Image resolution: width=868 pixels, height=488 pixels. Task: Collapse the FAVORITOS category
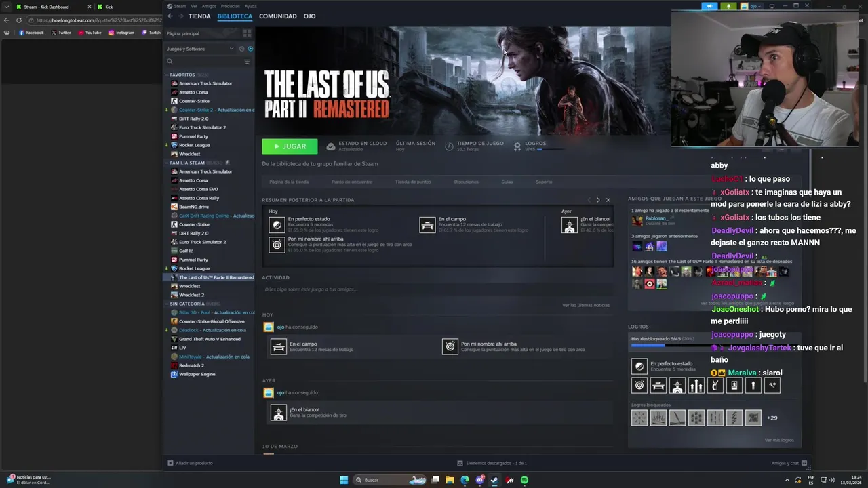click(x=167, y=75)
